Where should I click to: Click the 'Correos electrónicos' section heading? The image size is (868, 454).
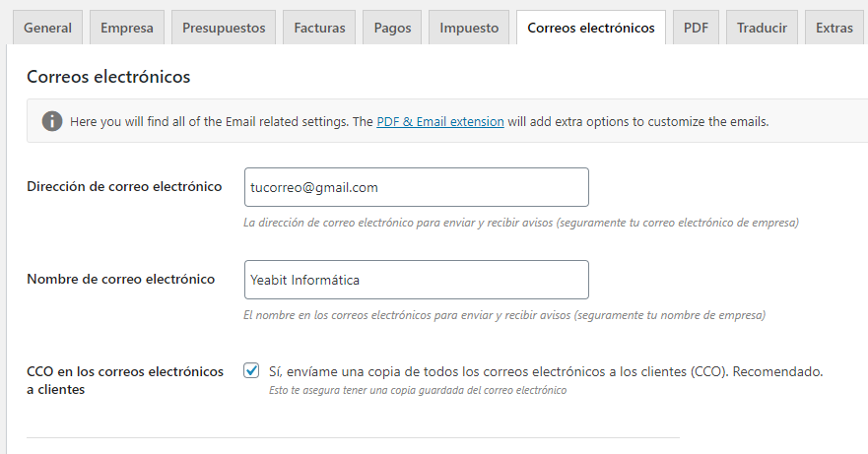tap(108, 77)
